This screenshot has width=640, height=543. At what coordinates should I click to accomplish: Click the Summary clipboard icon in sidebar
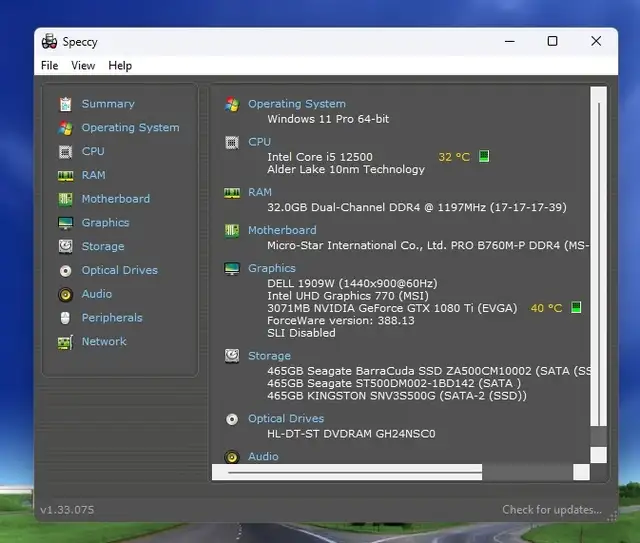(65, 104)
